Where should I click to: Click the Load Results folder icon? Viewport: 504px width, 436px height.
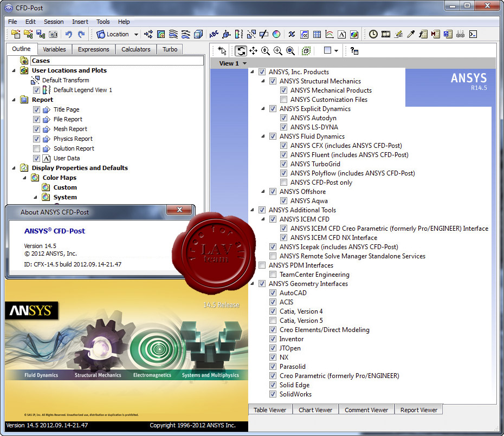click(x=16, y=34)
